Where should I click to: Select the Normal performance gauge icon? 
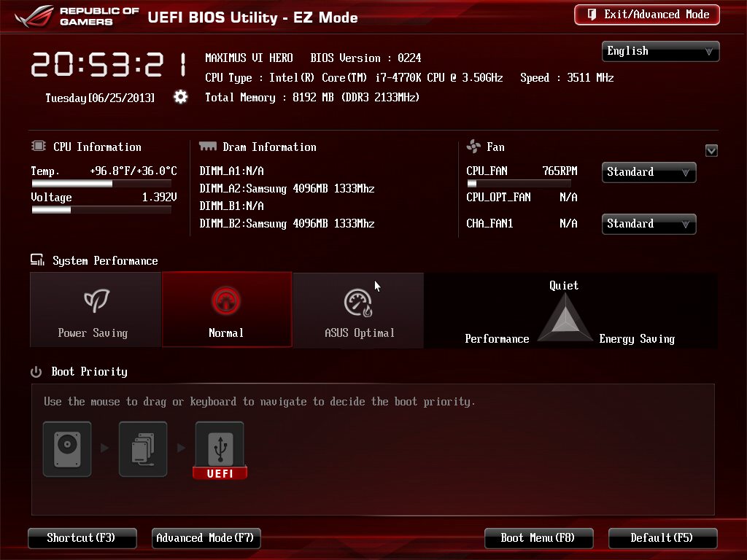[x=226, y=301]
